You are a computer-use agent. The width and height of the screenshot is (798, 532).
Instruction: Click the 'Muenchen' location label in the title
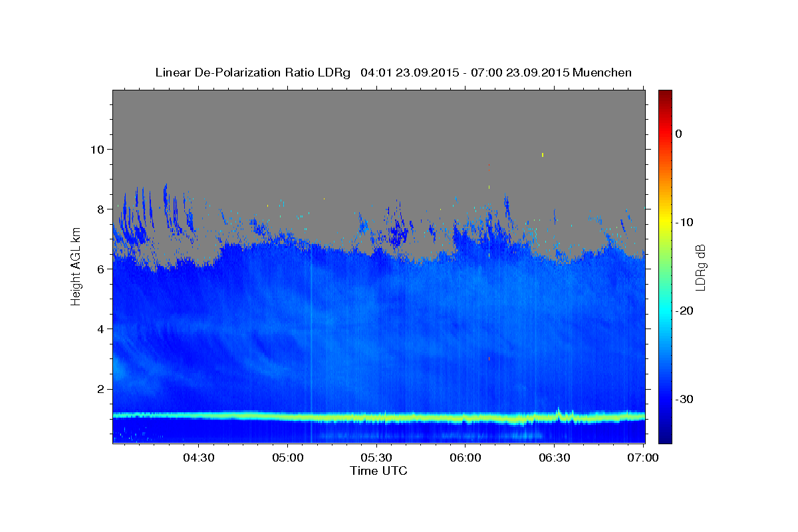point(602,72)
